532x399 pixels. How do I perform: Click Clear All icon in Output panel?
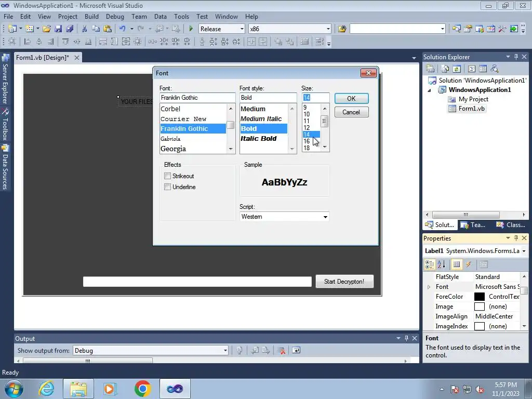(281, 351)
